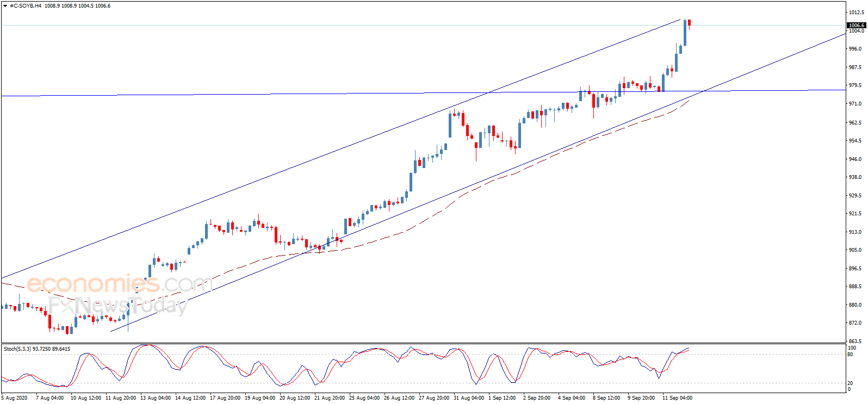Click the 25 Aug 04:00 time label
The height and width of the screenshot is (404, 868).
coord(364,398)
